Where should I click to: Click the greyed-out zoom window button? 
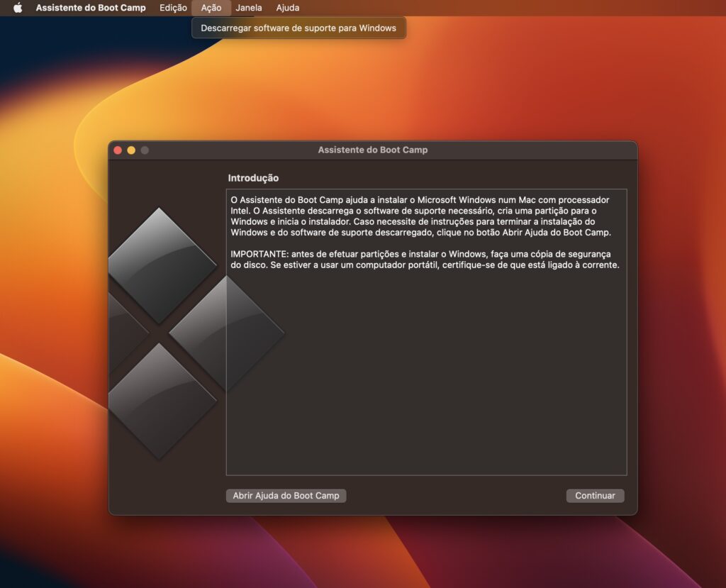point(145,150)
